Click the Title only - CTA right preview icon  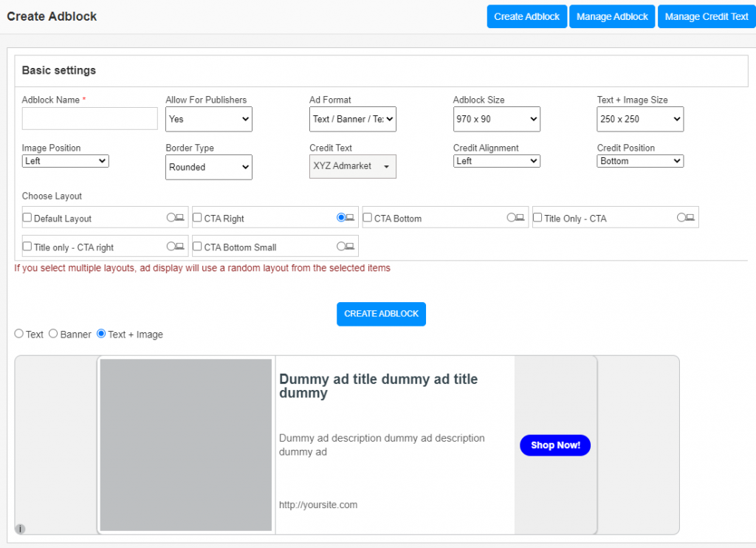[x=176, y=246]
